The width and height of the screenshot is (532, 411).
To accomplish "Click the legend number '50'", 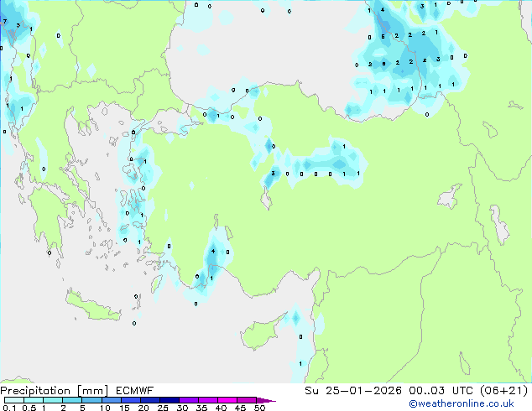I will point(259,408).
